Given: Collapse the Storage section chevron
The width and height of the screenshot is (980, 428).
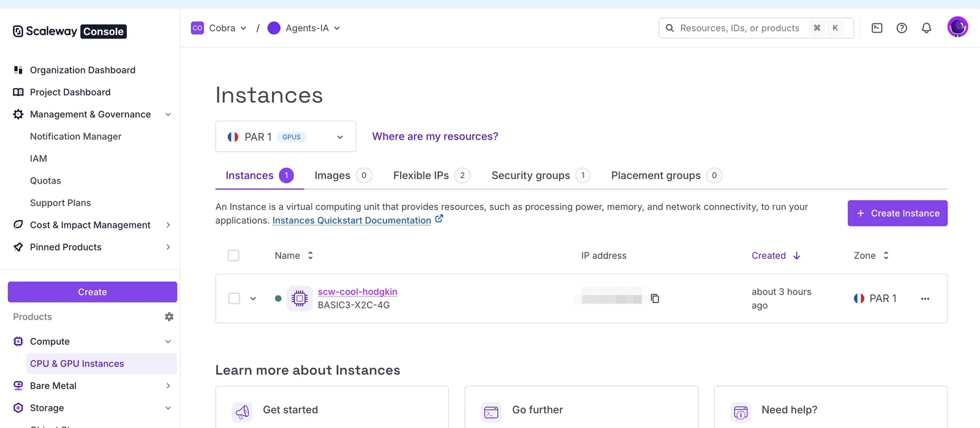Looking at the screenshot, I should [168, 408].
